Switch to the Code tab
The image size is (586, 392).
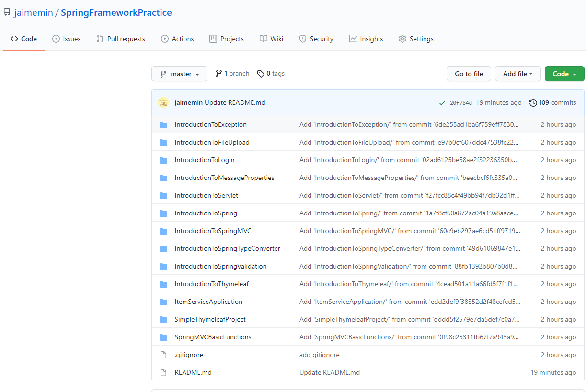pyautogui.click(x=23, y=39)
